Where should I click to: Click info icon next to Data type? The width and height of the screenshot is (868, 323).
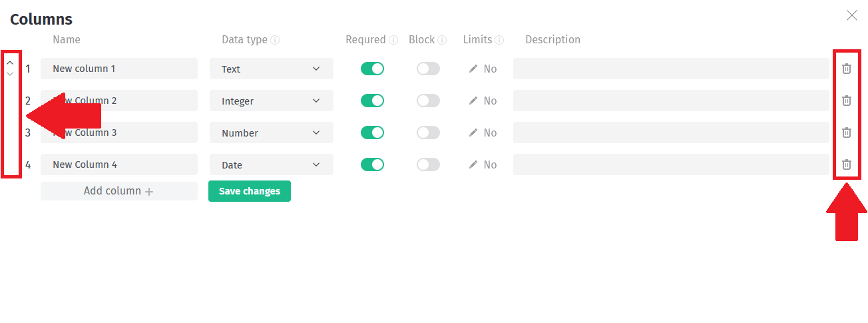(x=275, y=40)
